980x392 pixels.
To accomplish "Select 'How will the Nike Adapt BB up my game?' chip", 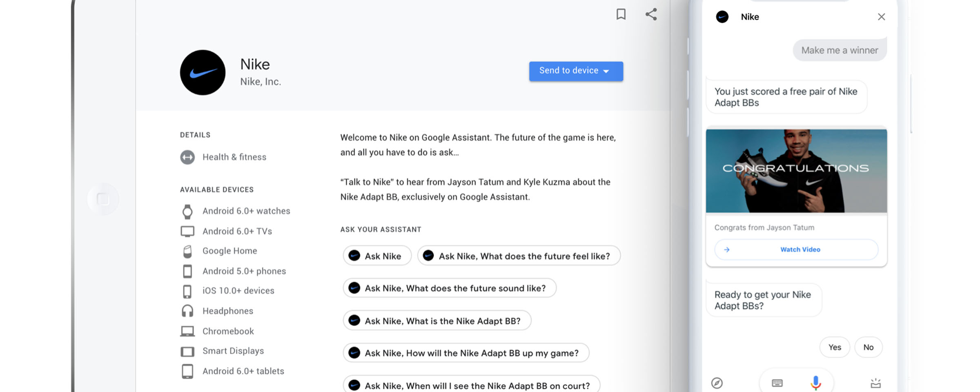I will tap(466, 353).
